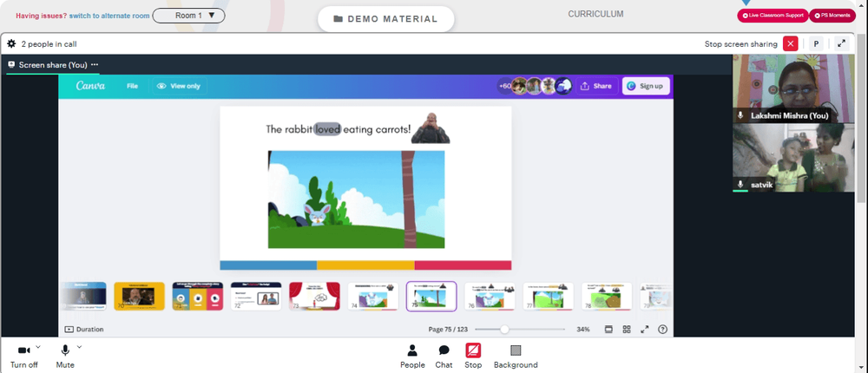Image resolution: width=868 pixels, height=373 pixels.
Task: Open call settings gear icon
Action: point(11,43)
